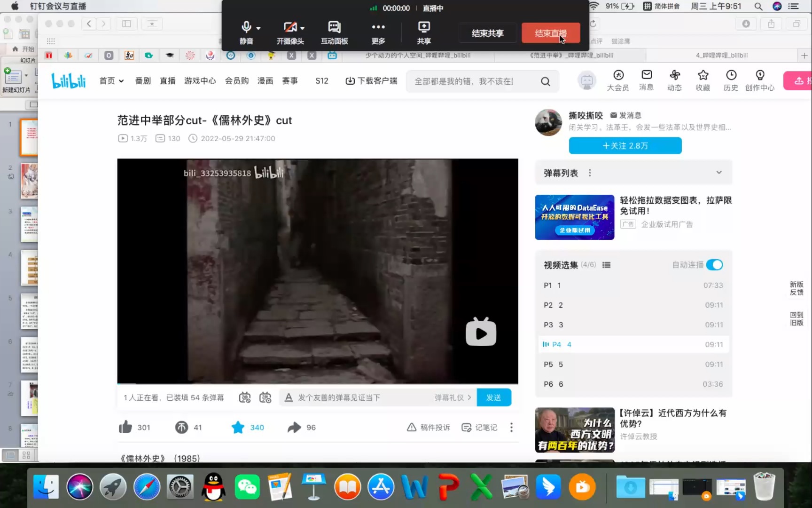Open the interactive panel (互动面板)
The width and height of the screenshot is (812, 508).
(x=334, y=32)
